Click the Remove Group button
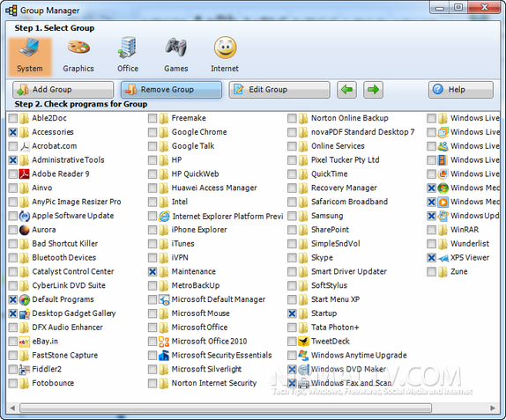Viewport: 506px width, 420px height. point(171,90)
